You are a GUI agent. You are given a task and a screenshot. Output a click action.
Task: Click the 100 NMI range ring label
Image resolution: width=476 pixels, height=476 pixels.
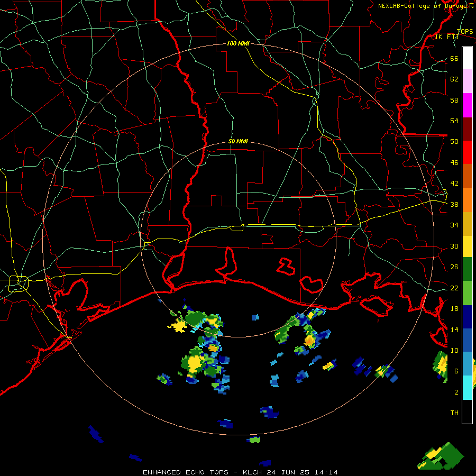tap(238, 43)
